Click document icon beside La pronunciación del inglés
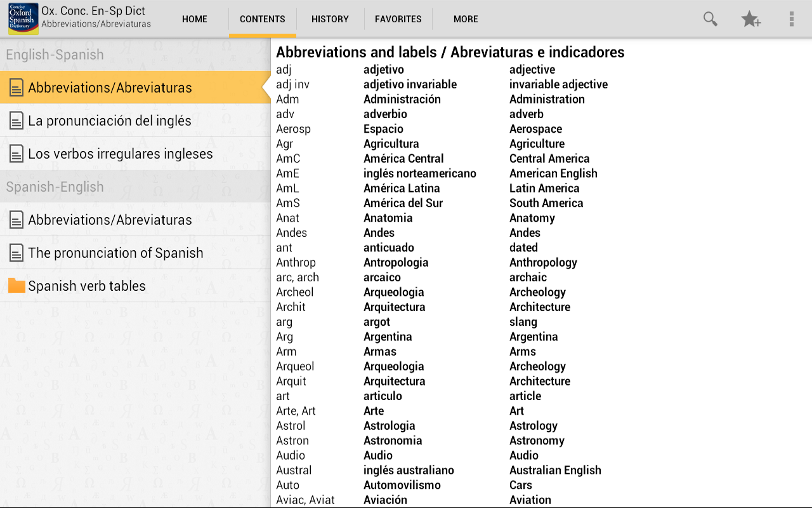The height and width of the screenshot is (508, 812). (x=16, y=121)
